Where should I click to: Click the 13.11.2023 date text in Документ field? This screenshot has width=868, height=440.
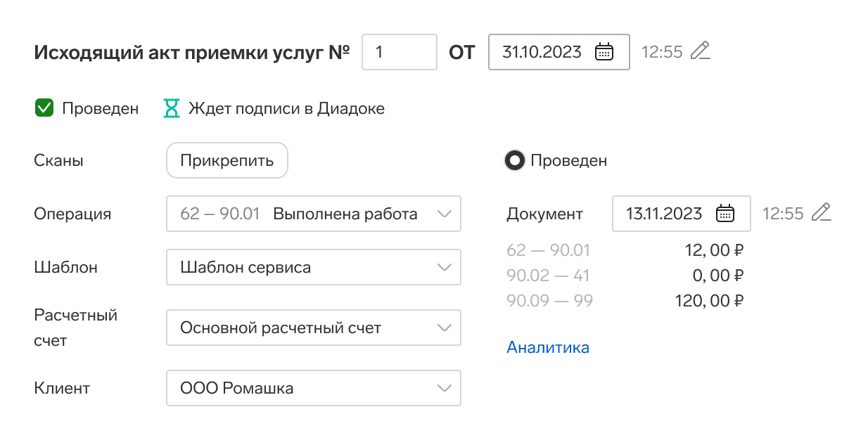click(664, 214)
